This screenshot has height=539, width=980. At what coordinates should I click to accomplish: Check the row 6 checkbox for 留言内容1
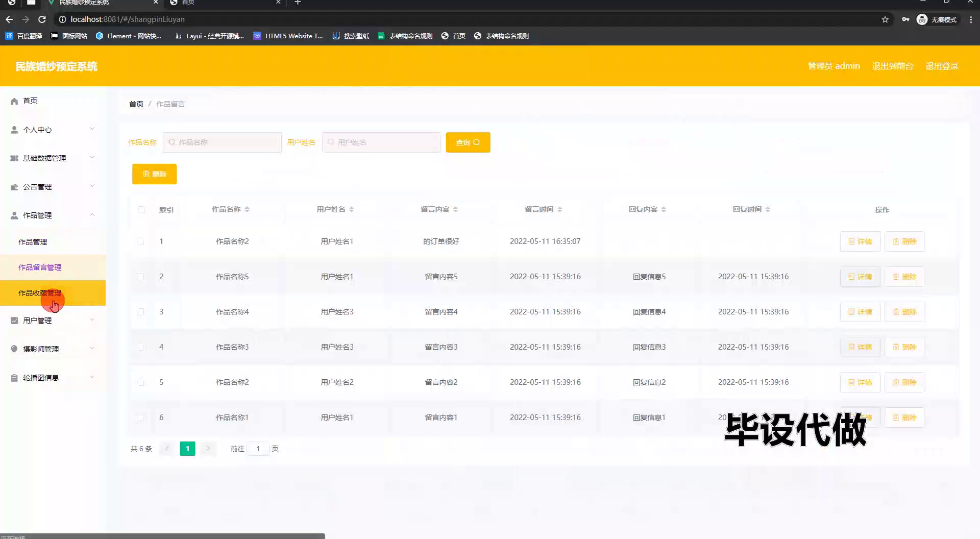(140, 418)
